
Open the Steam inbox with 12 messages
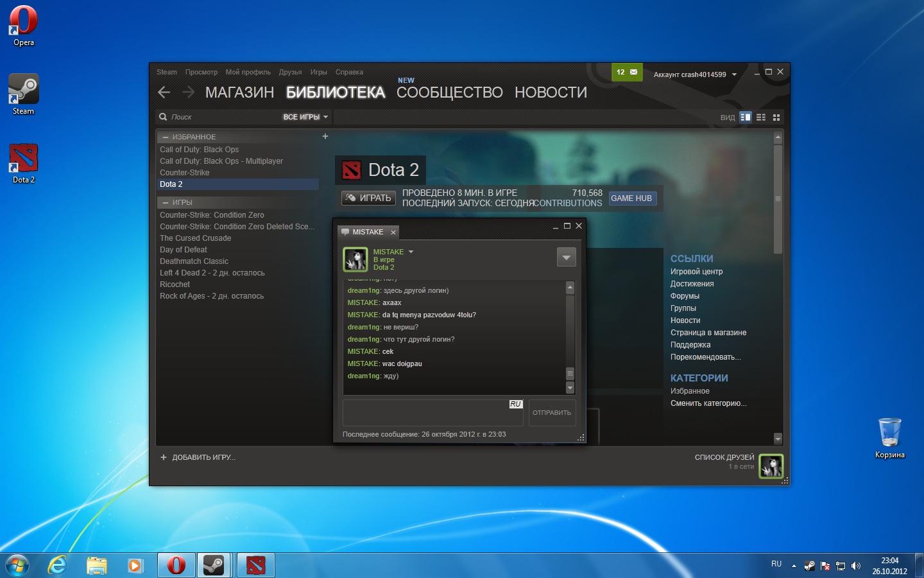627,72
